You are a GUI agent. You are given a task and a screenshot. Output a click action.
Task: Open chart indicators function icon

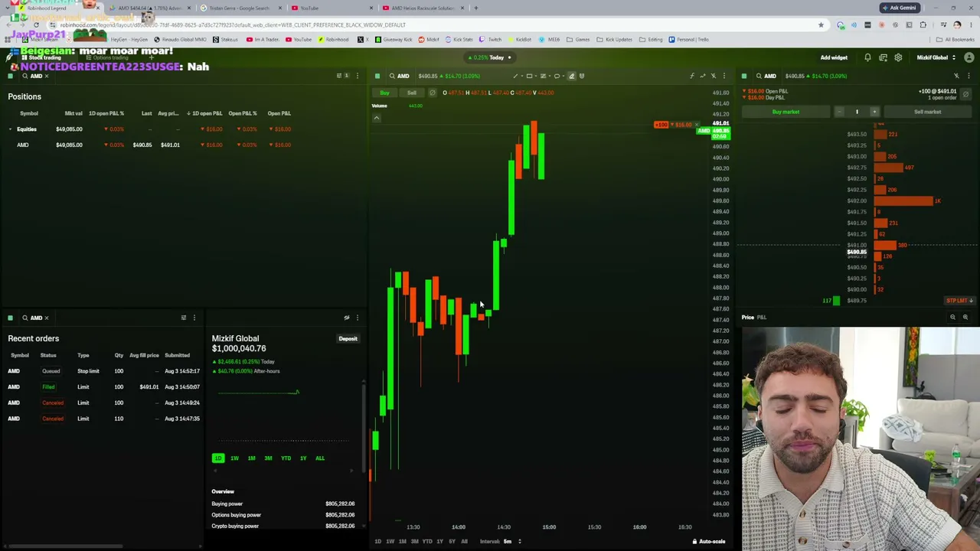pyautogui.click(x=692, y=76)
